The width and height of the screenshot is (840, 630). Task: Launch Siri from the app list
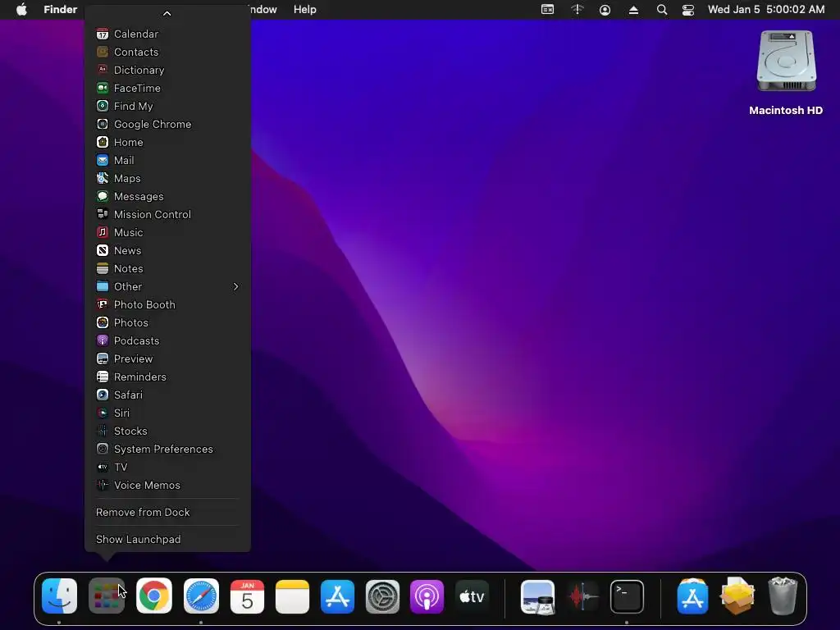pos(167,413)
